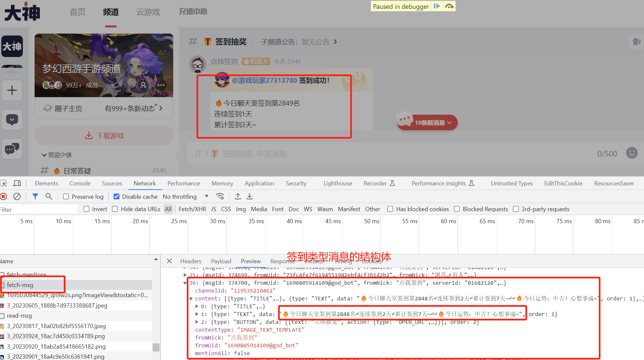Open the double chat bubbles sidebar icon

tap(12, 149)
